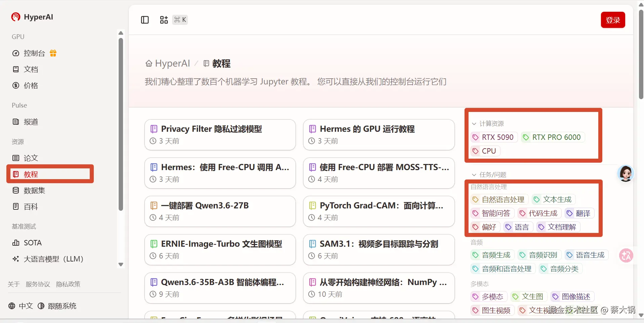Click notebook icon on Hermes 的 GPU card
Image resolution: width=644 pixels, height=323 pixels.
click(313, 129)
